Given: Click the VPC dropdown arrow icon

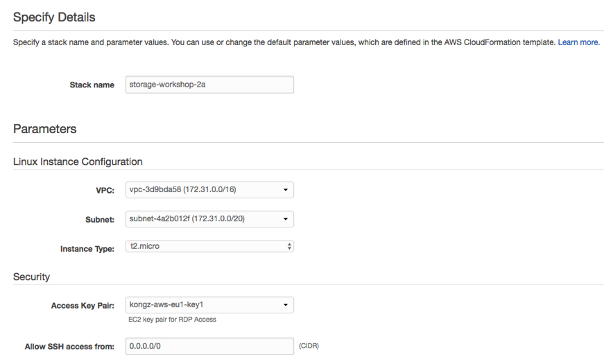Looking at the screenshot, I should point(286,190).
